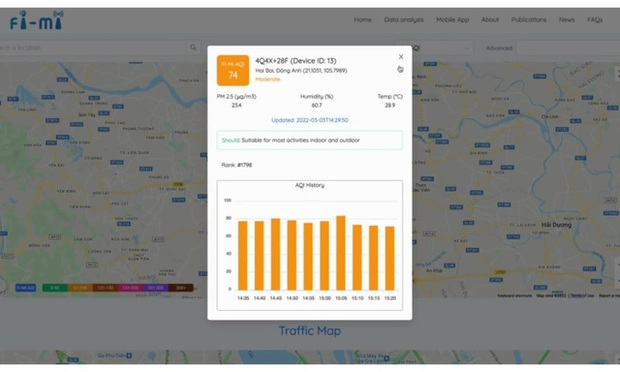Open the Data analysis menu item

pyautogui.click(x=404, y=20)
